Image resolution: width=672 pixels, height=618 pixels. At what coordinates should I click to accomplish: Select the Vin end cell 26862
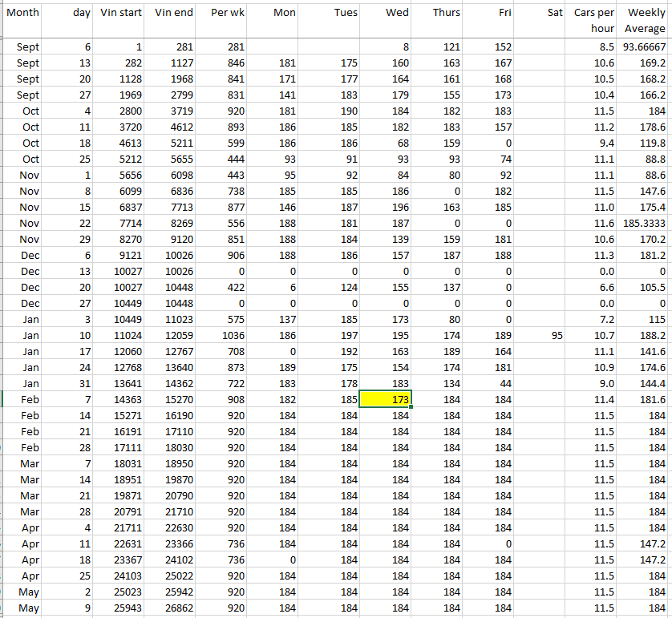[172, 608]
